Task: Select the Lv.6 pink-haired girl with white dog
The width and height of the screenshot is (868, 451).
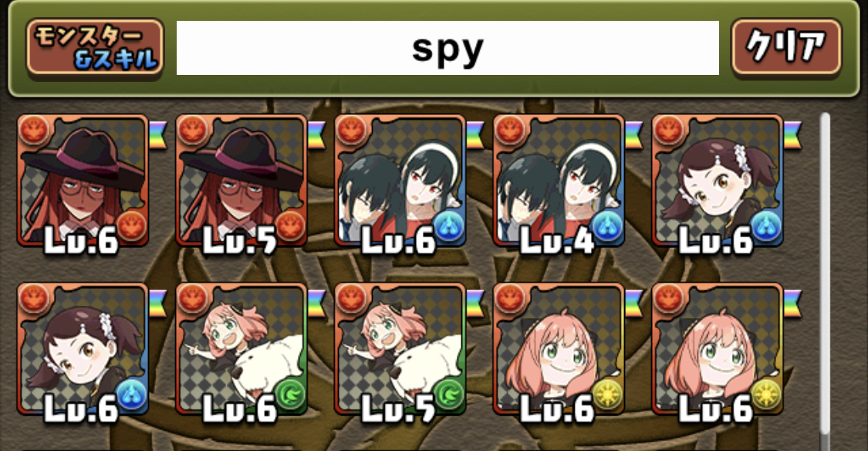Action: (241, 349)
